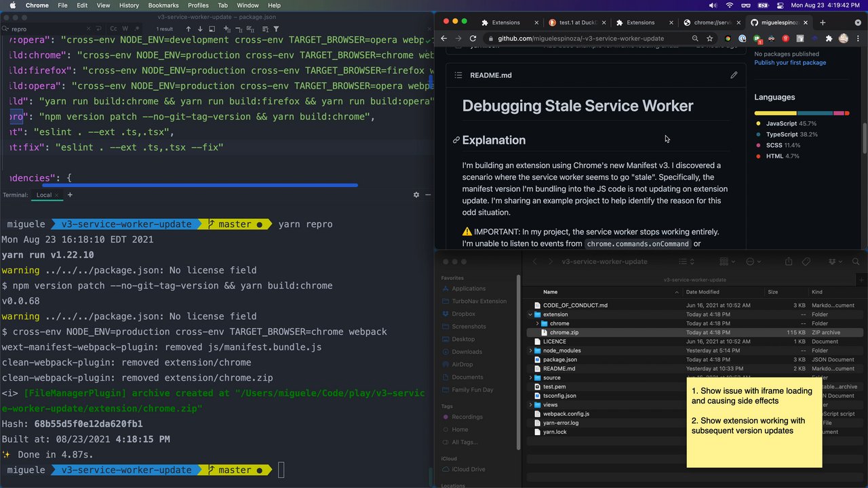
Task: Reload the GitHub page
Action: (x=473, y=39)
